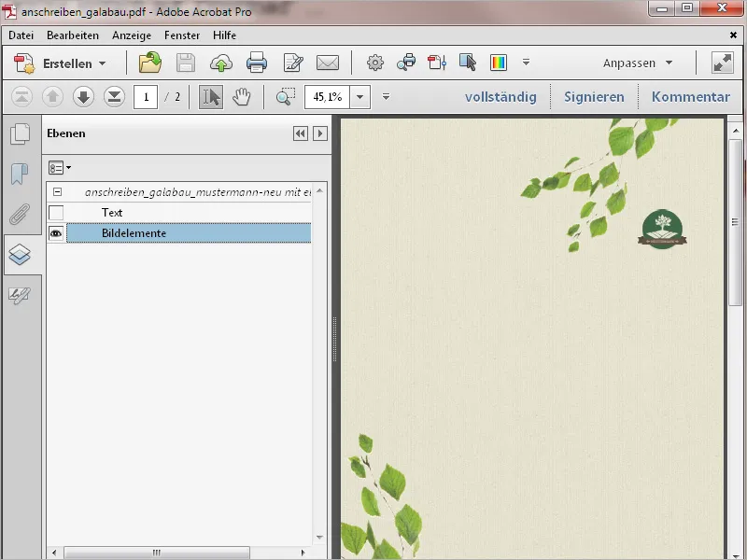Collapse Ebenen panel with double arrow
This screenshot has height=560, width=747.
coord(300,133)
